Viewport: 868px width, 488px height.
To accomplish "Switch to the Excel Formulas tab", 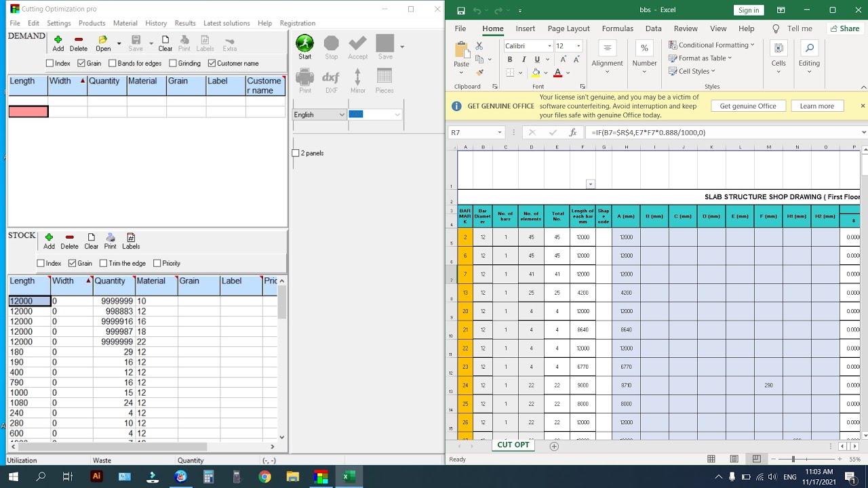I will 618,28.
